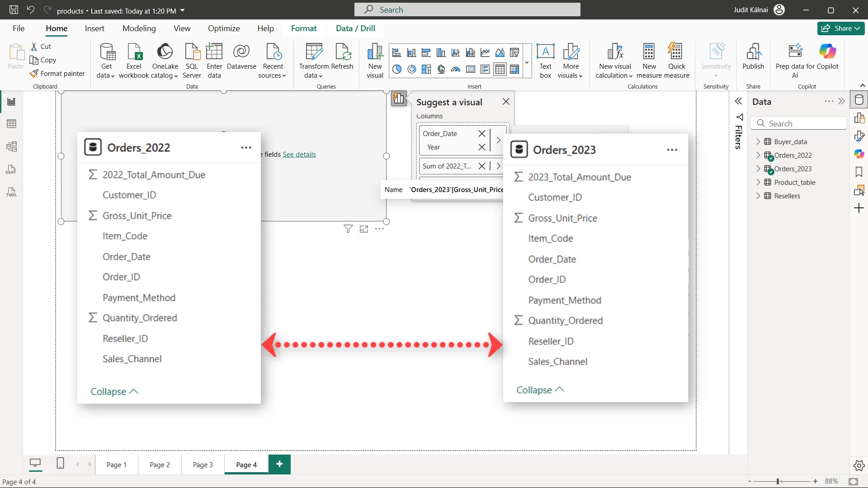This screenshot has height=488, width=868.
Task: Open Model view in left sidebar
Action: tap(12, 146)
